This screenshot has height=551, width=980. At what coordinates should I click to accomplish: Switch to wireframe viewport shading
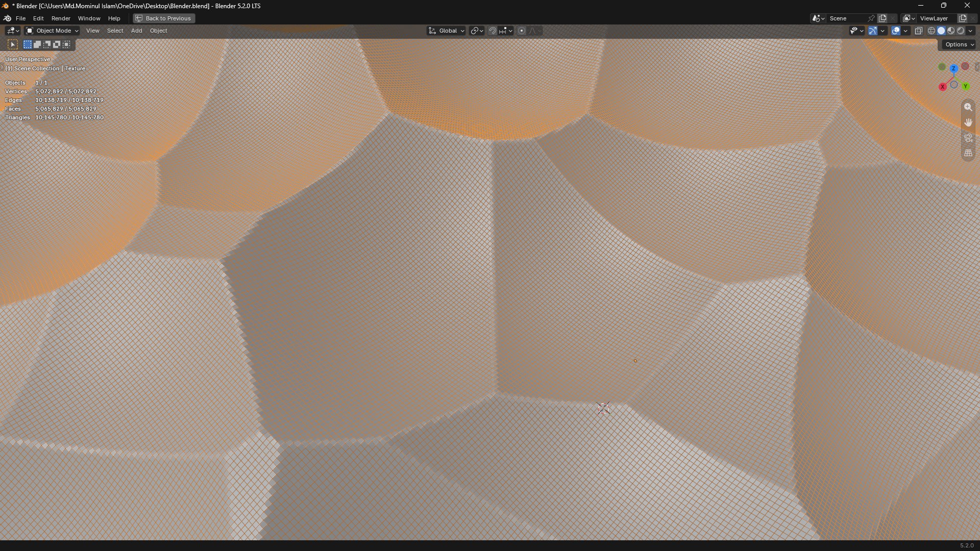(x=932, y=31)
